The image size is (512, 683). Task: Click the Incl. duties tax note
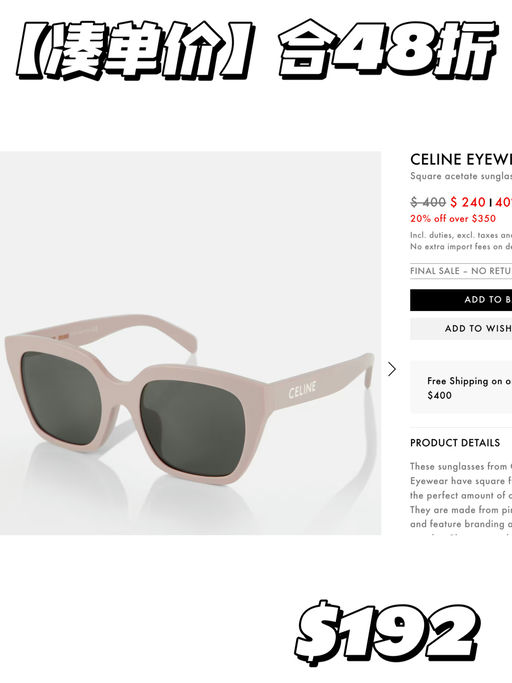click(461, 235)
